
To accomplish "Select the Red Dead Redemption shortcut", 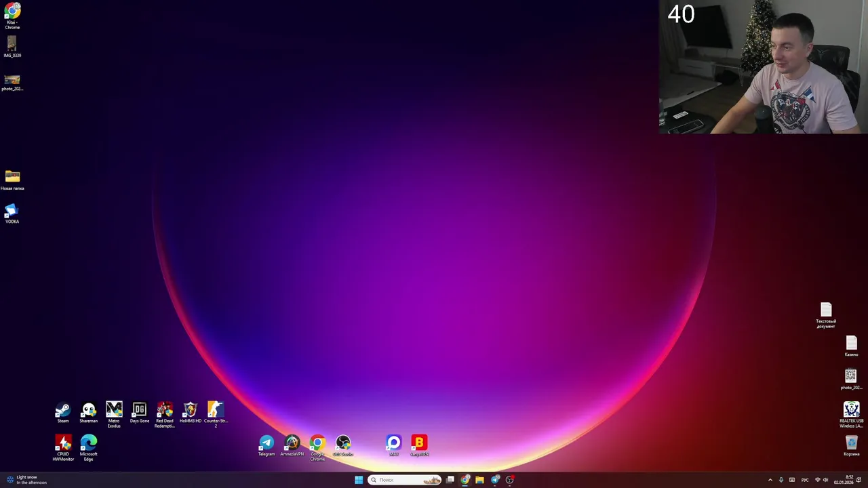I will [165, 415].
